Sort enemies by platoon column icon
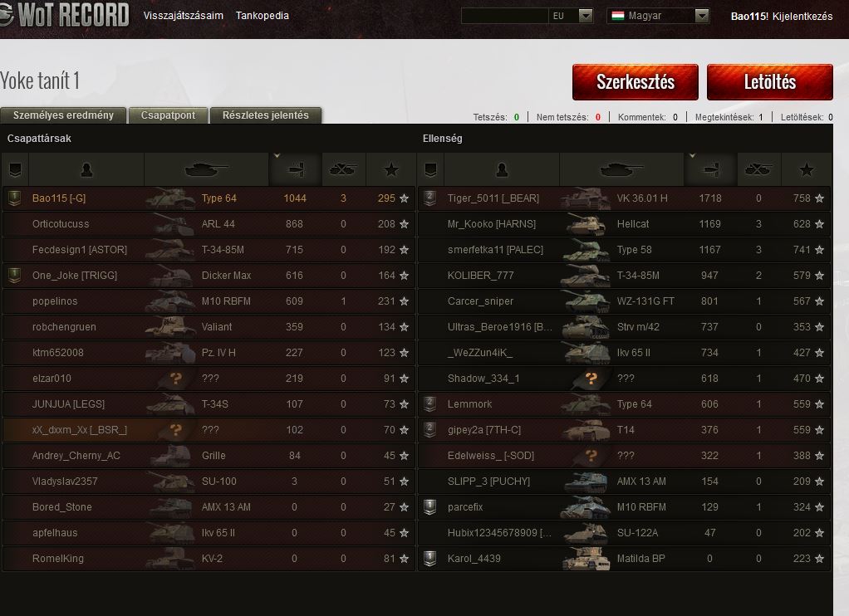 430,170
